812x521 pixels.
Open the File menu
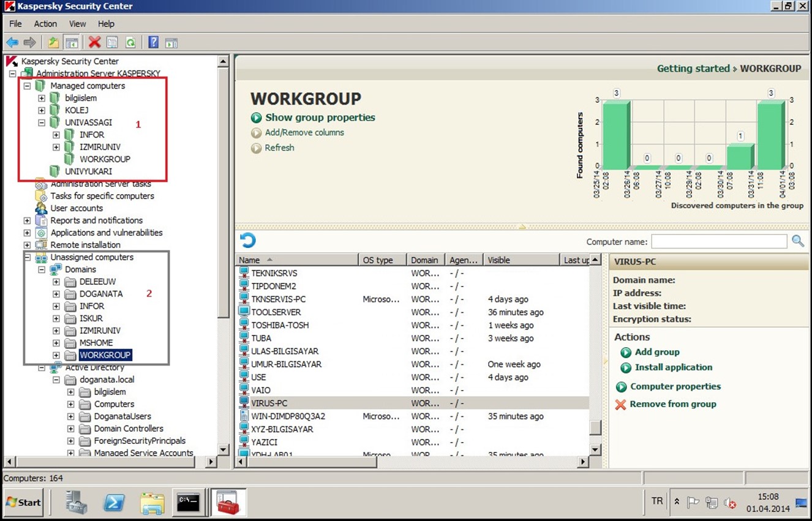[15, 24]
